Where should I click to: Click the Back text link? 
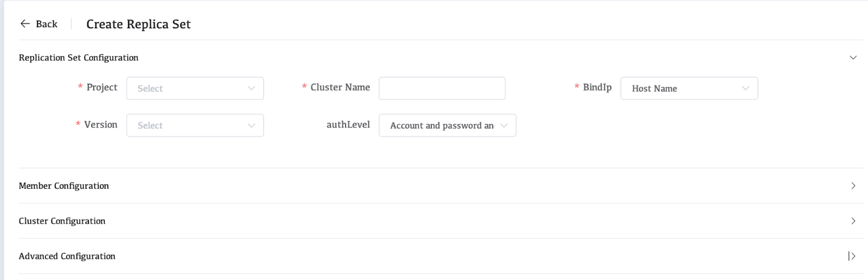tap(47, 24)
